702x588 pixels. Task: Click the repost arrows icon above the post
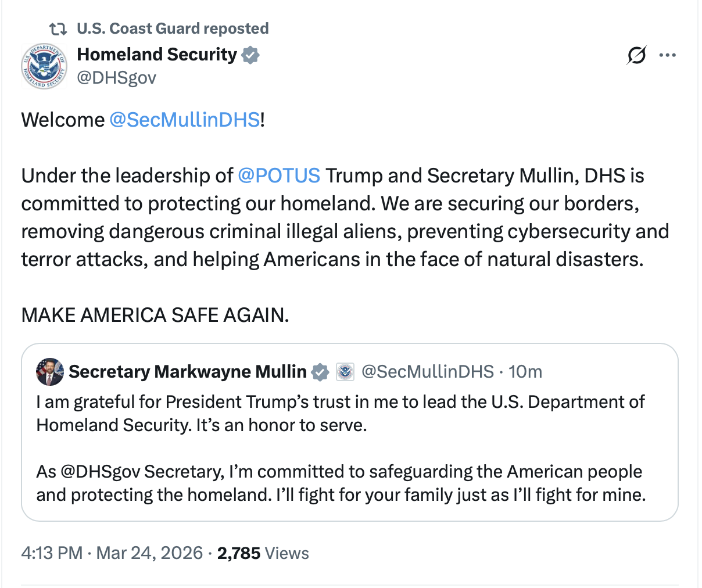click(58, 28)
